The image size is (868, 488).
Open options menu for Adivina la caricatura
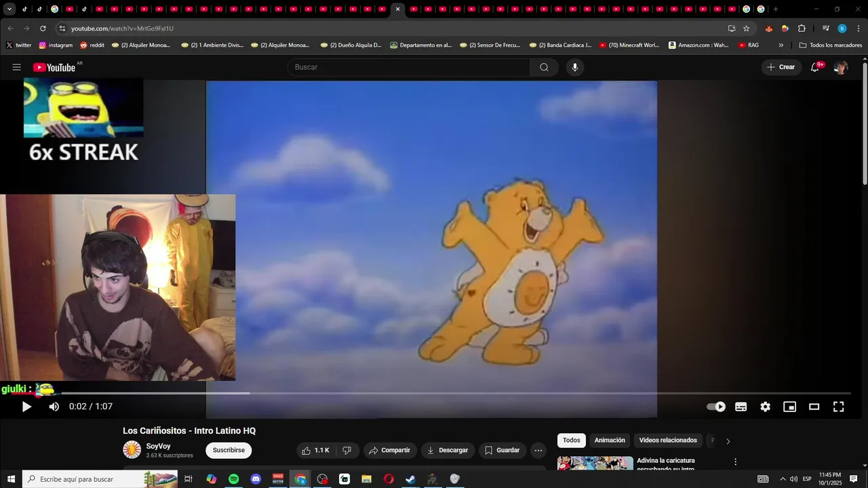[x=735, y=462]
